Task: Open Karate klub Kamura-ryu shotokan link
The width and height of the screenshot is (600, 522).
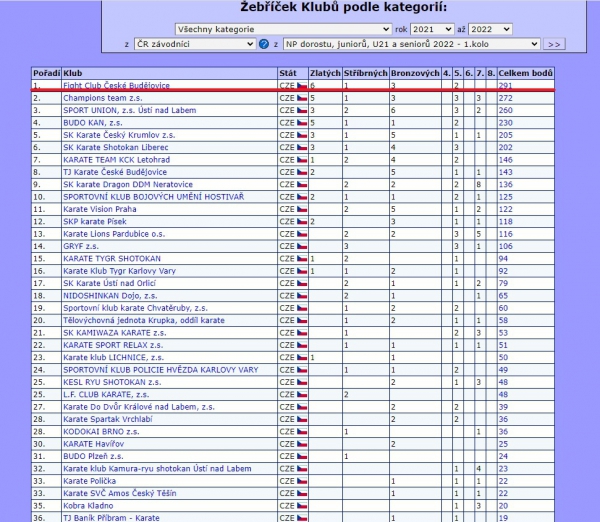Action: click(x=157, y=469)
